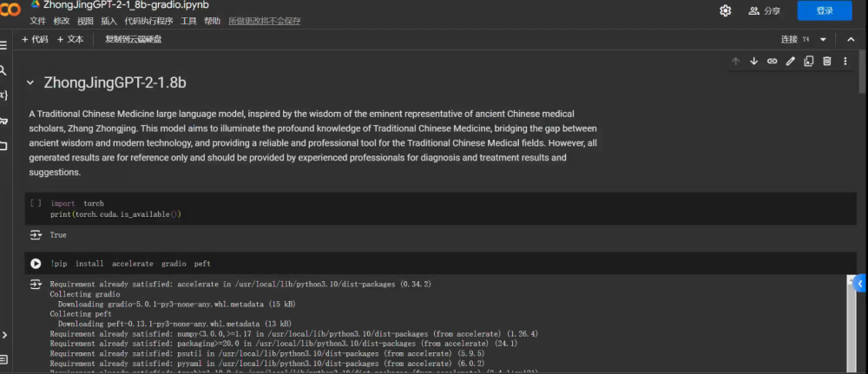Click 复制到云端硬盘 button
The image size is (868, 374).
pyautogui.click(x=134, y=39)
